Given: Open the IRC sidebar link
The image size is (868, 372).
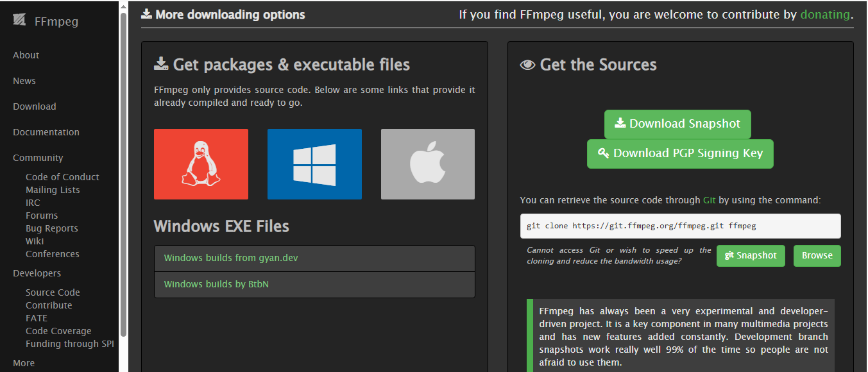Looking at the screenshot, I should [33, 203].
